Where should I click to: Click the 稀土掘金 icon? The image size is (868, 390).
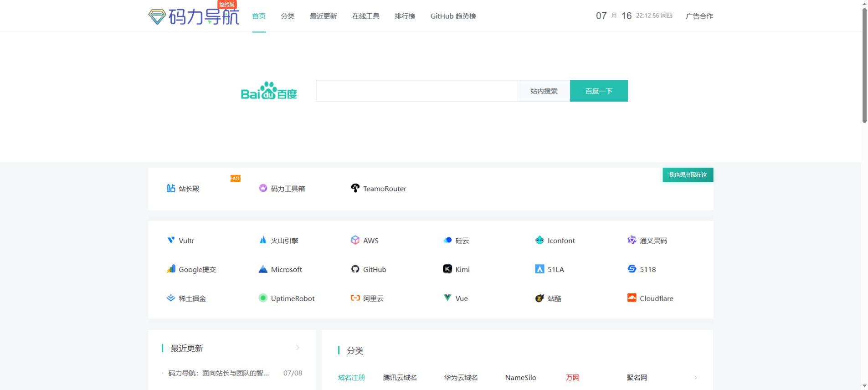click(x=171, y=298)
